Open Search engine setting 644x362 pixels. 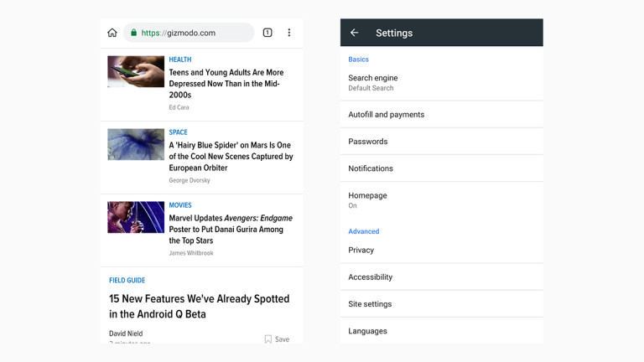coord(442,82)
